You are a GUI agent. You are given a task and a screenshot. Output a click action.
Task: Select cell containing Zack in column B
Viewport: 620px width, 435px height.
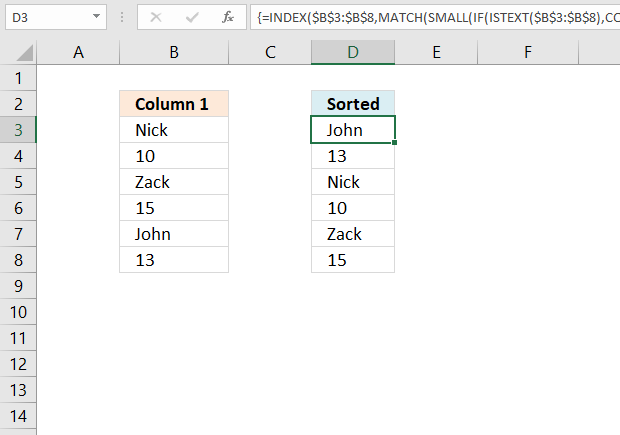174,182
